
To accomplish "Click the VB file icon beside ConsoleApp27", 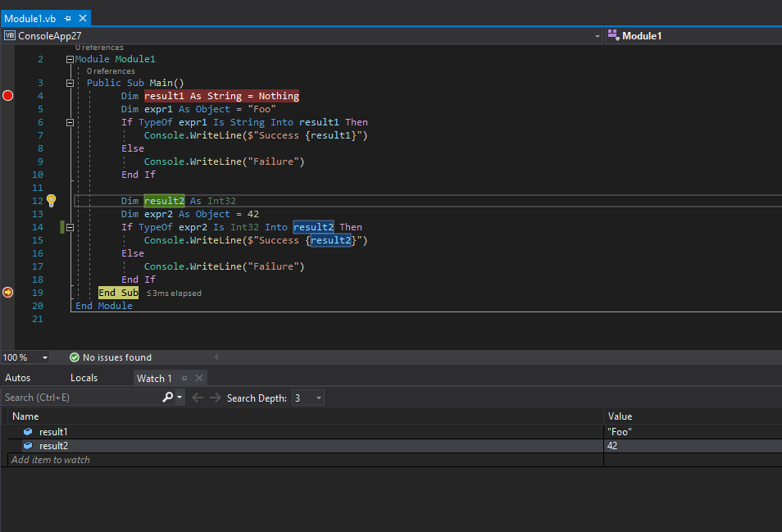I will 10,35.
